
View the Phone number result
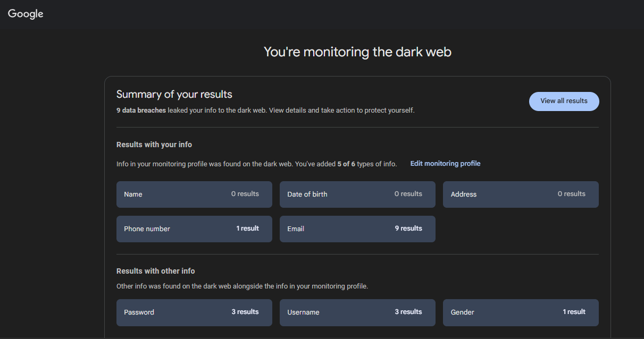(194, 228)
